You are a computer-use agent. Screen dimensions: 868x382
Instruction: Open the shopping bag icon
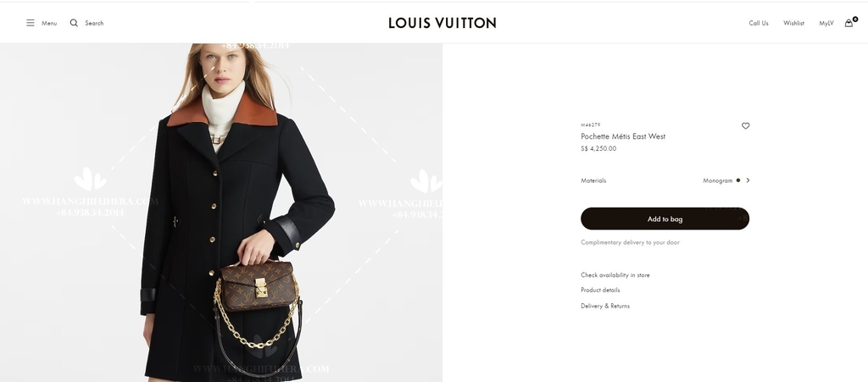(x=849, y=23)
